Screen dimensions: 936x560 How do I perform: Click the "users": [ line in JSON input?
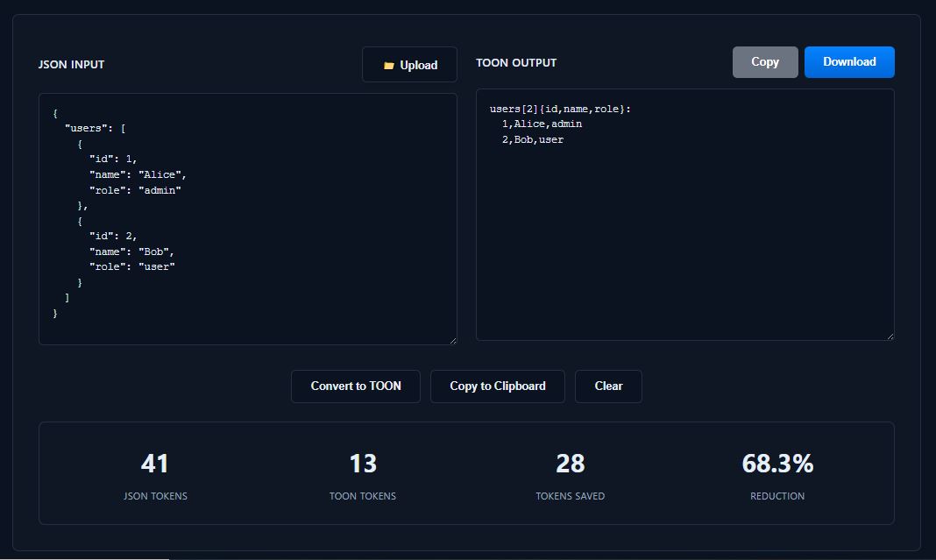96,129
